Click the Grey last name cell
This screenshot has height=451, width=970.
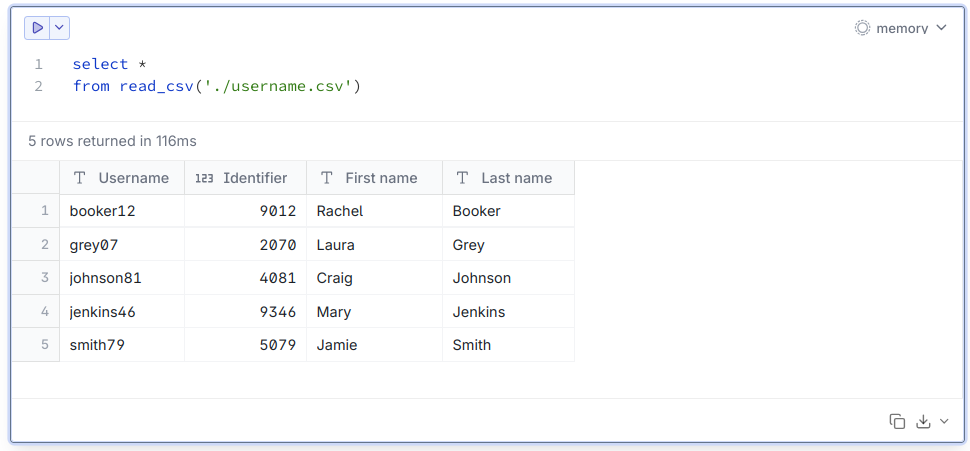click(x=509, y=244)
